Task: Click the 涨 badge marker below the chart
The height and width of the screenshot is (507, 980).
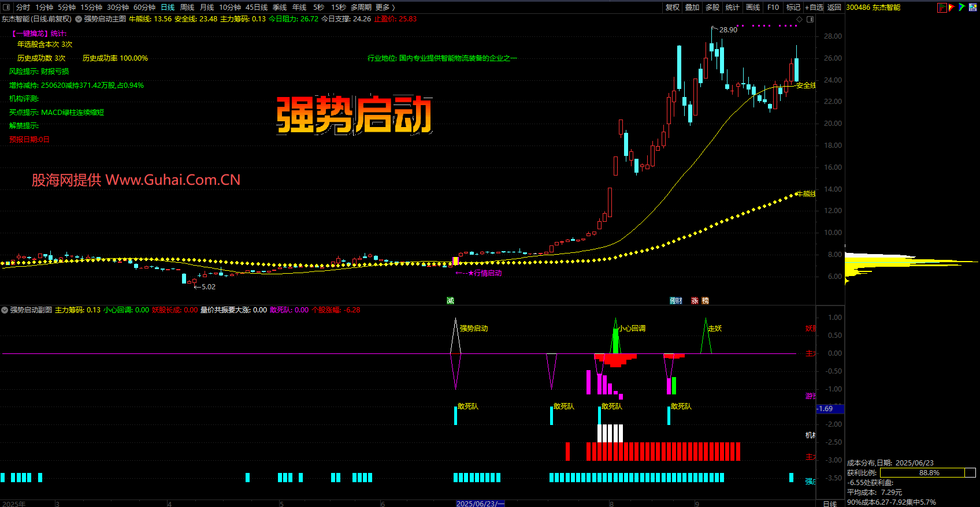Action: pyautogui.click(x=695, y=300)
